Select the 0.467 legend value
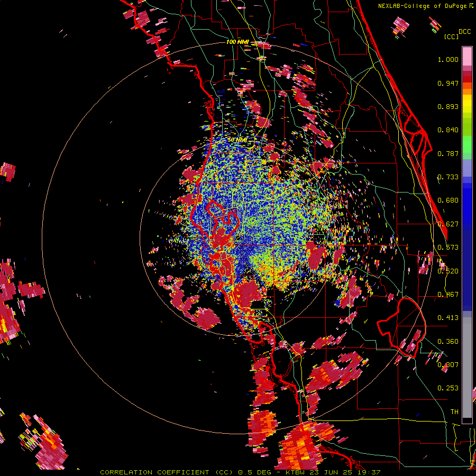 tap(448, 295)
